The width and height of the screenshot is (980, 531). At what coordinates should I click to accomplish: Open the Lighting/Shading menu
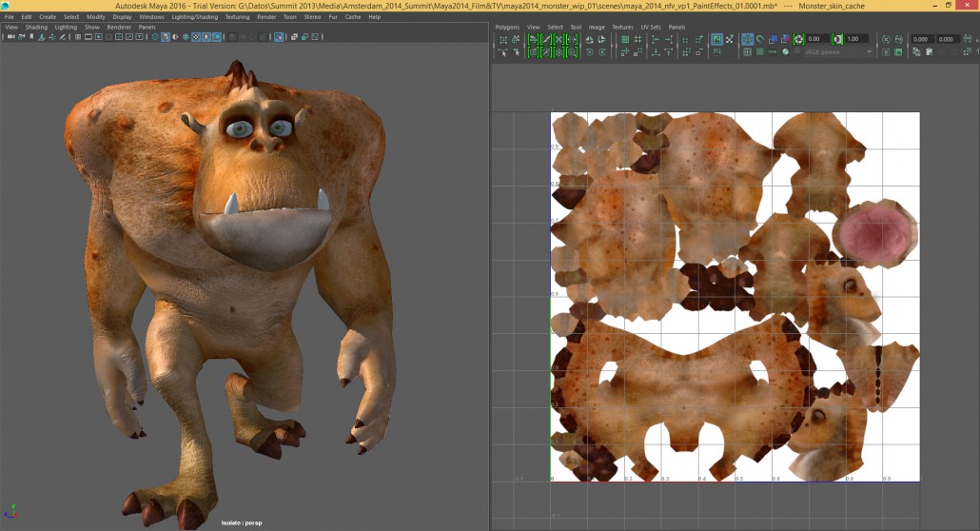194,17
